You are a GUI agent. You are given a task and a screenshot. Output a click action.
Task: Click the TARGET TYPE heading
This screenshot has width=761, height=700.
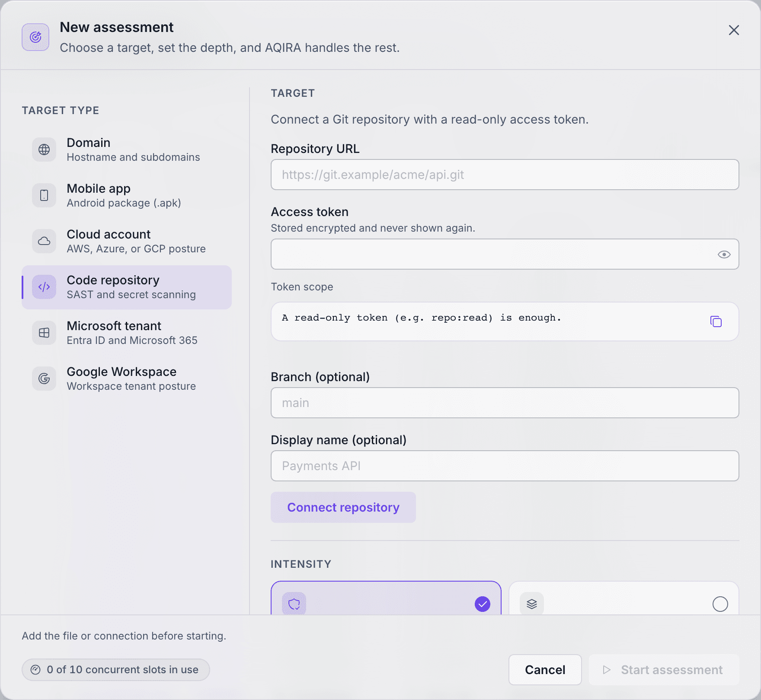tap(61, 110)
